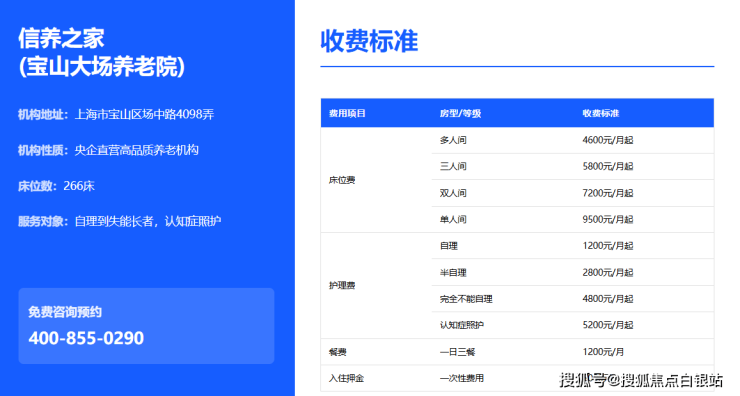Click the 2800元/月起 price cell
740x396 pixels.
point(608,272)
